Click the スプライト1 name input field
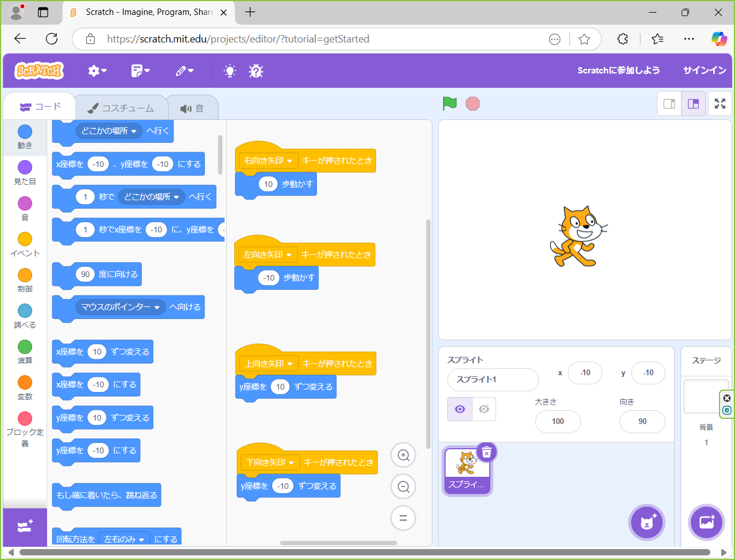 point(493,380)
